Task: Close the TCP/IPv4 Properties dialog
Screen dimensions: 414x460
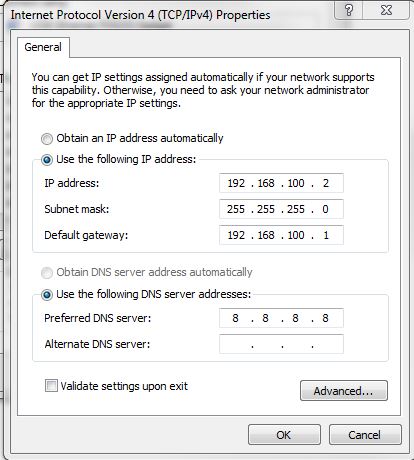Action: (386, 10)
